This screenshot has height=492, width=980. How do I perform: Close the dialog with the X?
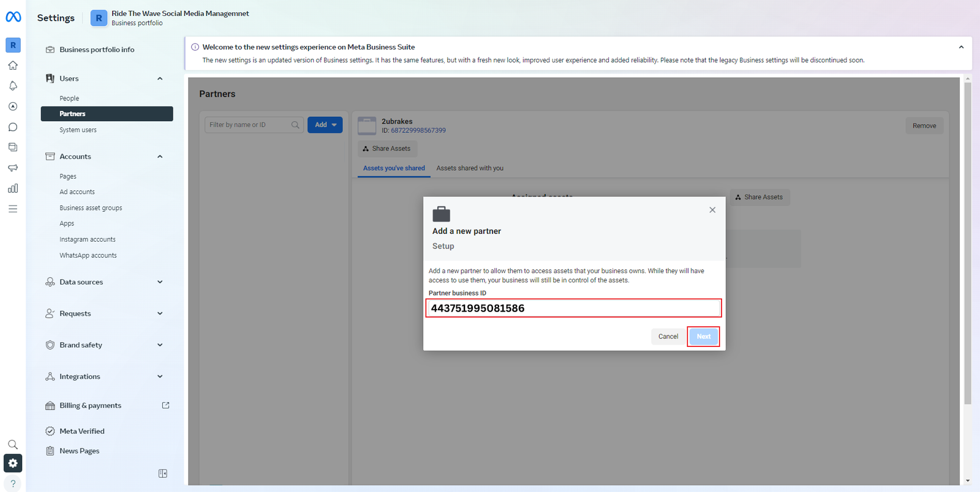(x=712, y=210)
